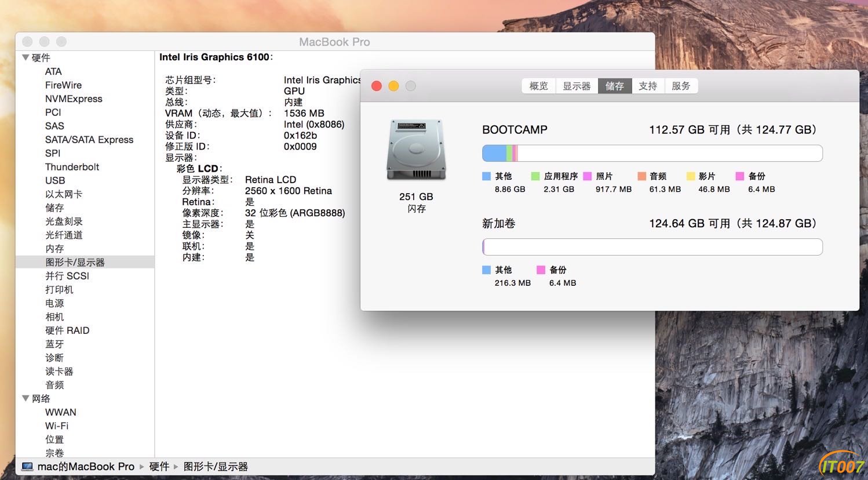
Task: Select Wi-Fi under 网络
Action: (x=57, y=426)
